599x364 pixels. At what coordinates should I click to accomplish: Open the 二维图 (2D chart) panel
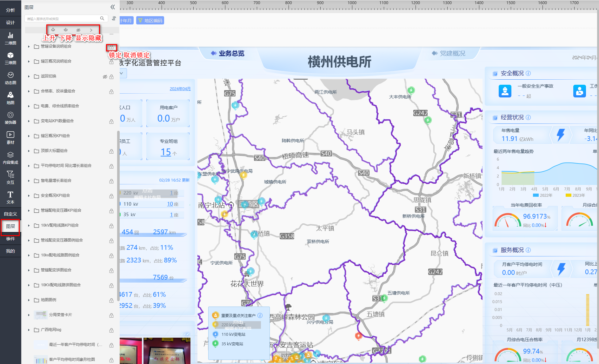[x=10, y=39]
